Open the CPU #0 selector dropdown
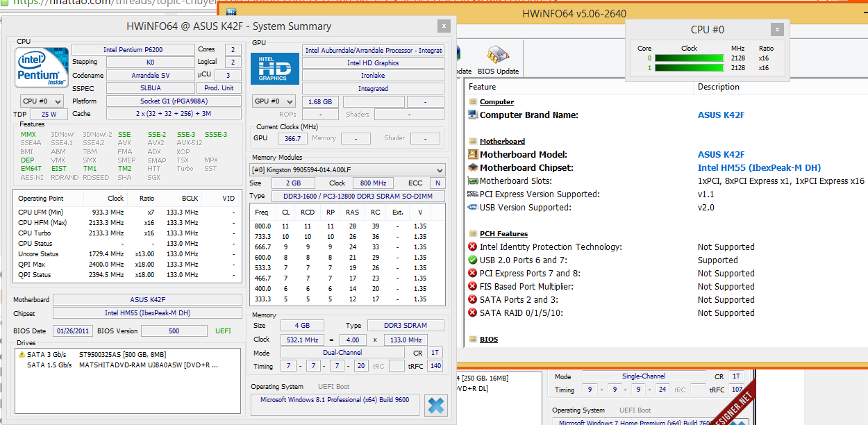Screen dimensions: 868x425 (42, 101)
